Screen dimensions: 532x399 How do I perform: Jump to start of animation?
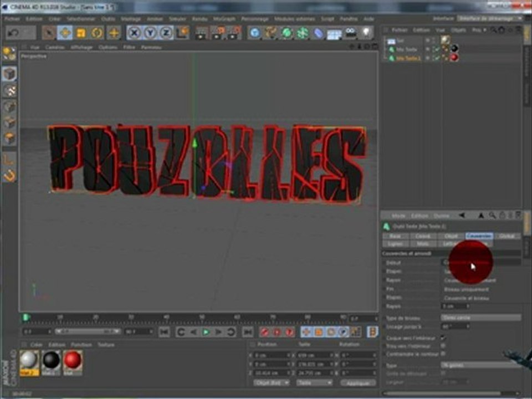point(165,332)
